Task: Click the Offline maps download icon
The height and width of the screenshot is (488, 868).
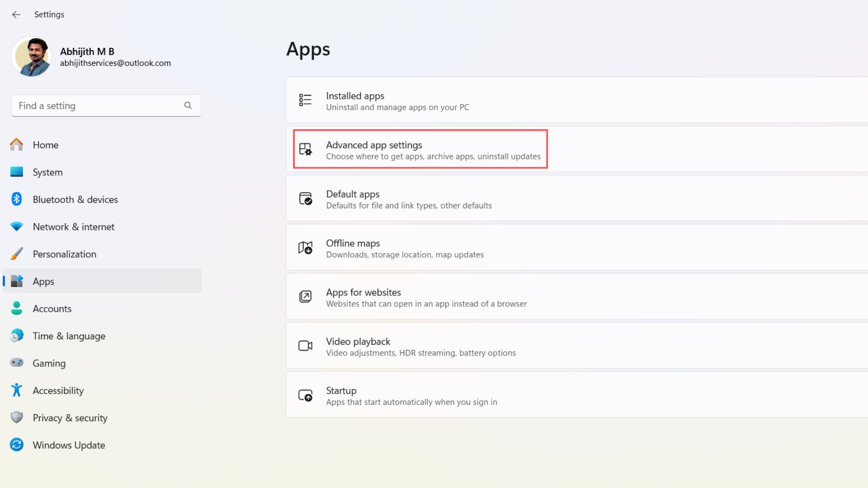Action: pyautogui.click(x=305, y=248)
